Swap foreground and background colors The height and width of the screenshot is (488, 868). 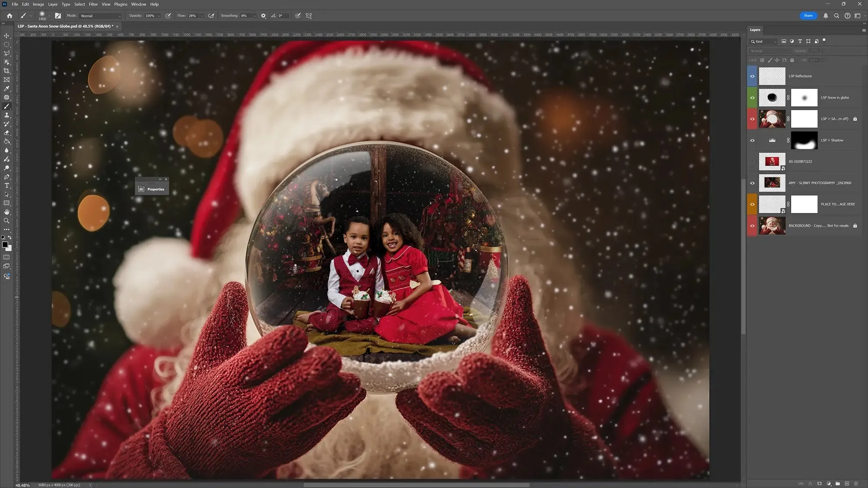10,238
